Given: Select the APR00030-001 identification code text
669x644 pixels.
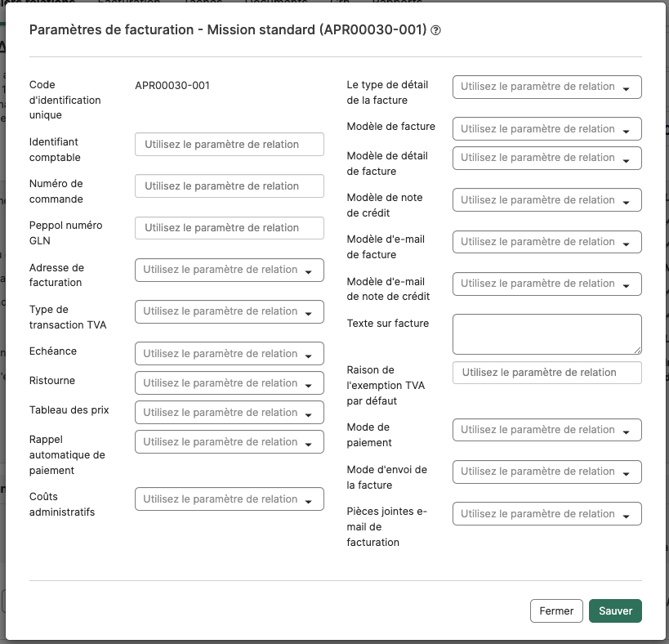Looking at the screenshot, I should tap(172, 85).
